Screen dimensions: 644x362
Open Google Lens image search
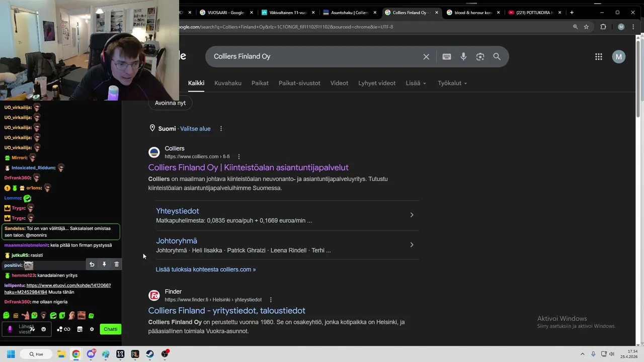click(x=480, y=57)
